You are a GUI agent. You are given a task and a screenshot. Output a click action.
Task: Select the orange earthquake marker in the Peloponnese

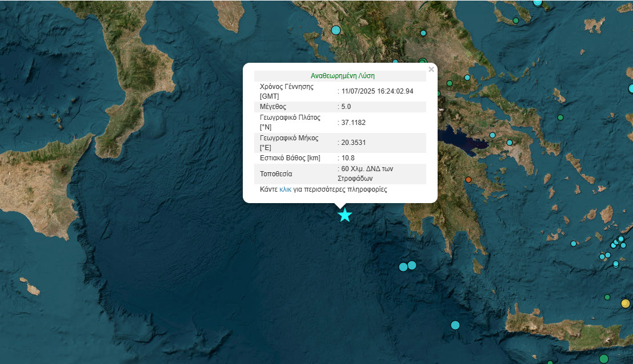pyautogui.click(x=468, y=180)
